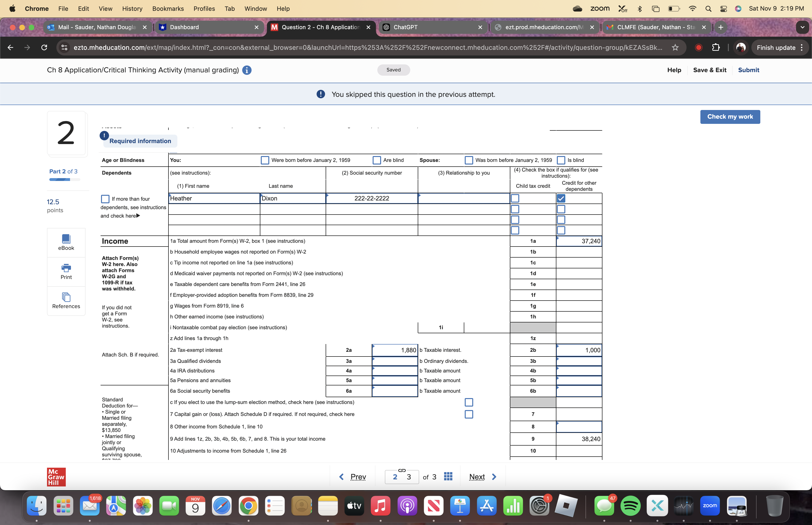Open the References panel

[66, 300]
